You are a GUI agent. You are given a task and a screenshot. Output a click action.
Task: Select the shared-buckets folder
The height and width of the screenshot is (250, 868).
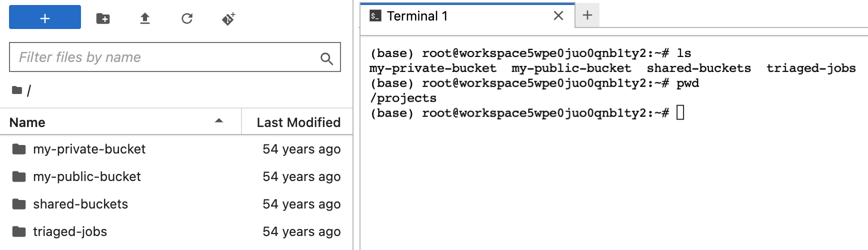point(176,204)
